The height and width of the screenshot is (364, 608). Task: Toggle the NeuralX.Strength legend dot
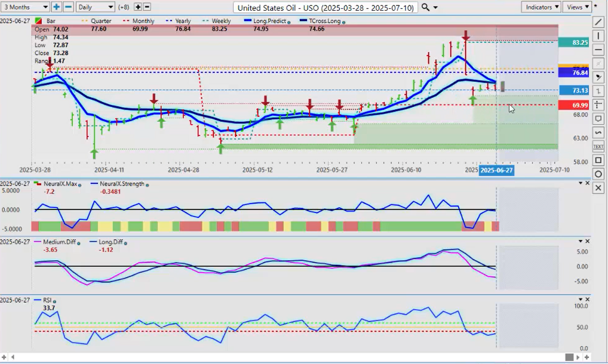click(x=148, y=184)
